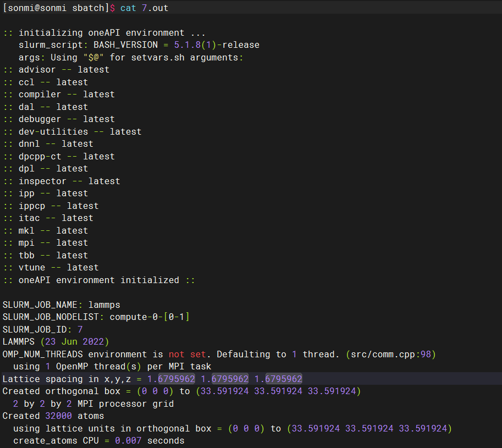The height and width of the screenshot is (448, 502).
Task: Click the '[sonmi@sonmi sbatch]$' shell prompt
Action: [x=59, y=8]
